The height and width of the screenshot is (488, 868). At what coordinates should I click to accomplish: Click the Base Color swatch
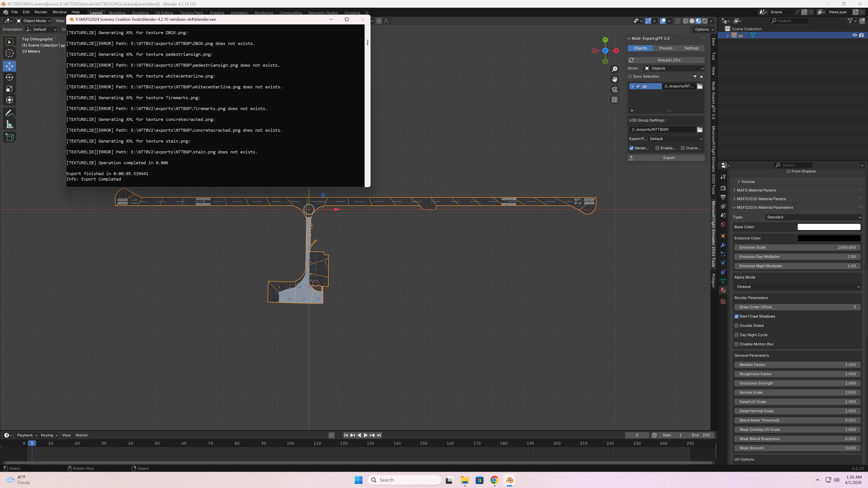point(829,227)
